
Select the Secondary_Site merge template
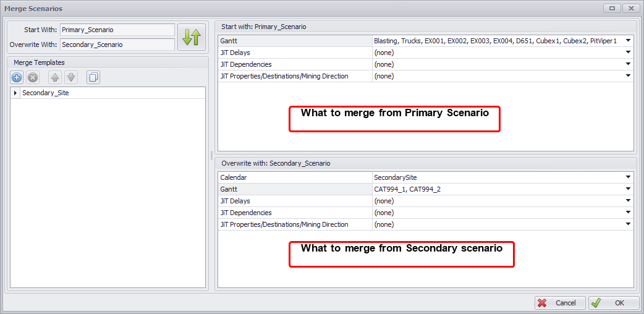click(46, 93)
